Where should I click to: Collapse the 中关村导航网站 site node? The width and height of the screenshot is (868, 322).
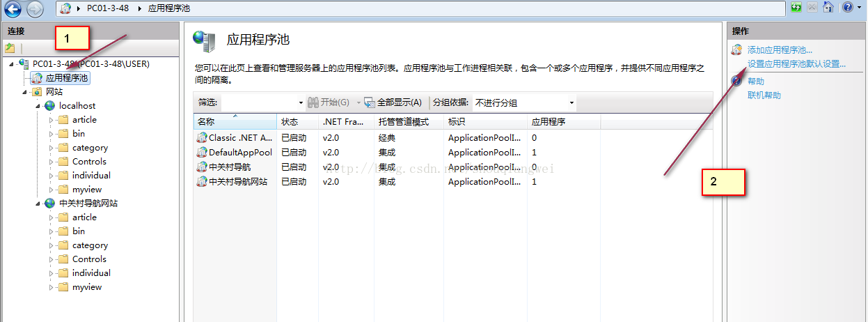[x=38, y=204]
